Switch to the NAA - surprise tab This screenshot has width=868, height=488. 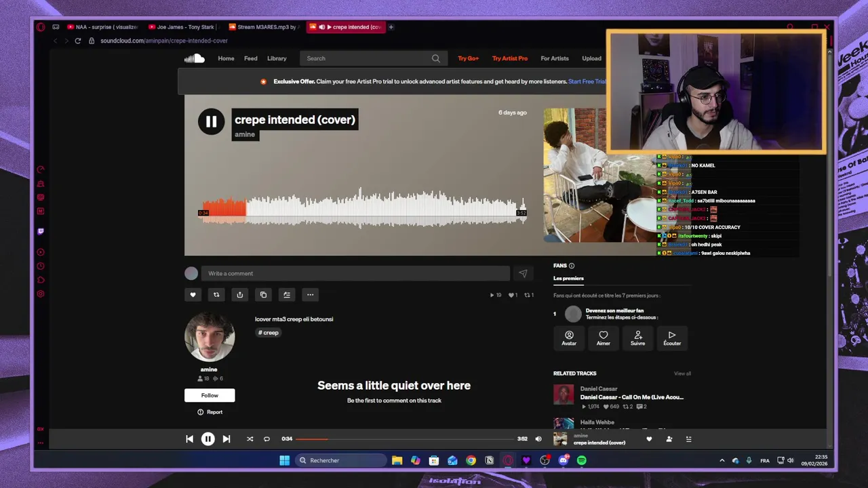point(103,27)
